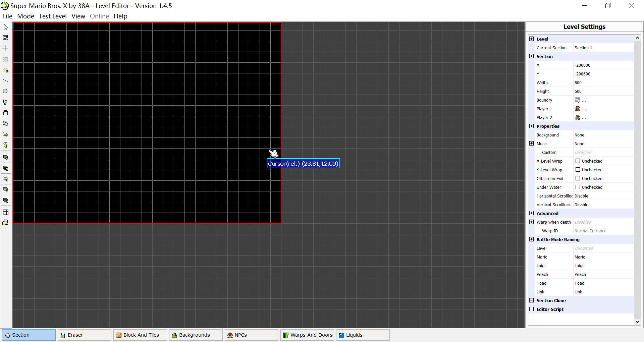The height and width of the screenshot is (342, 644).
Task: Edit the section Y value -200600
Action: point(604,74)
